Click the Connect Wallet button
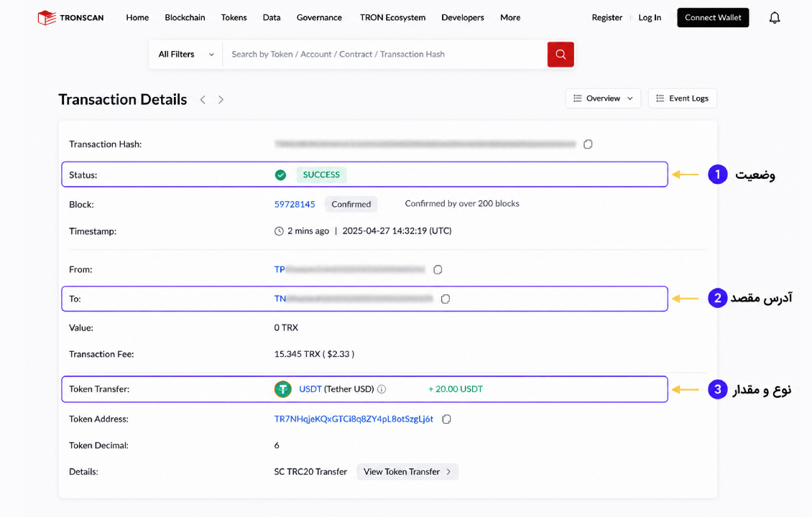This screenshot has width=812, height=517. pos(713,18)
